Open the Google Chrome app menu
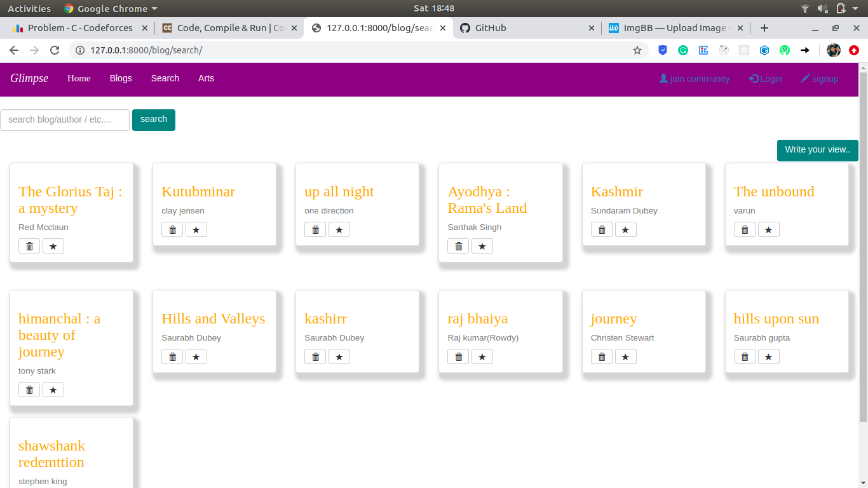Screen dimensions: 868x488 pos(111,8)
